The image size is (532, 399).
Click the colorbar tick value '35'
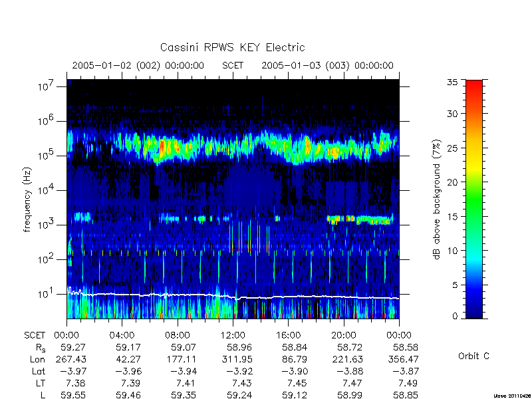pos(452,82)
